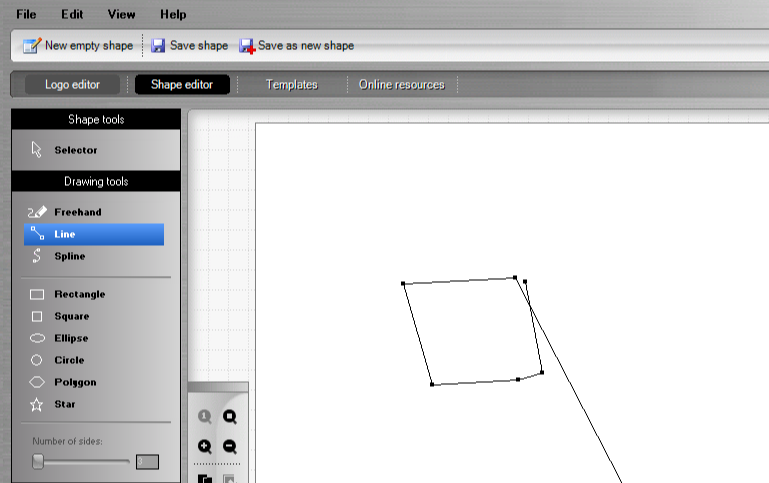This screenshot has height=483, width=769.
Task: Open the Online resources tab
Action: [402, 84]
